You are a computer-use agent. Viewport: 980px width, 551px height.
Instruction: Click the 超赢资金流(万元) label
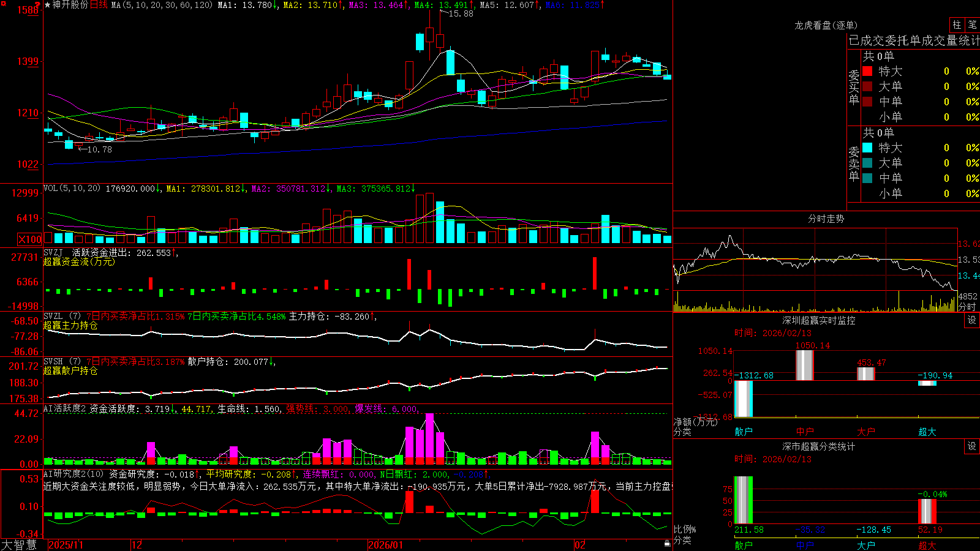(x=79, y=262)
